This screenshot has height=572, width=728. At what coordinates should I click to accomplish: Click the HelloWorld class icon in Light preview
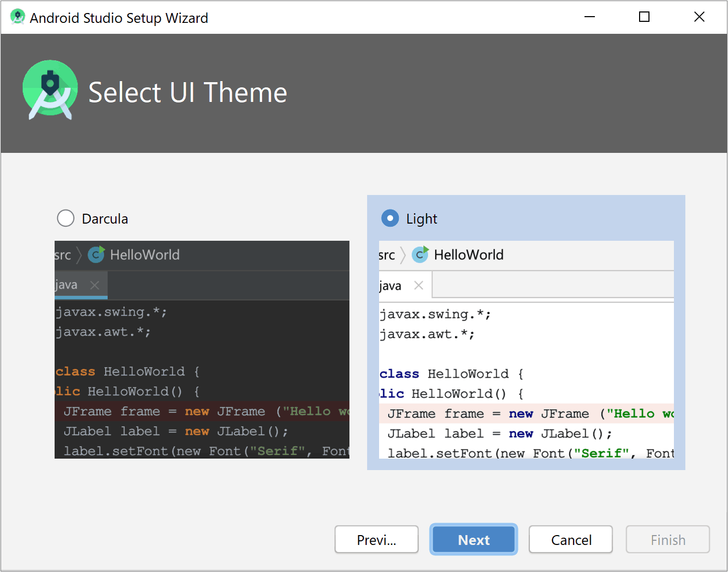(420, 254)
